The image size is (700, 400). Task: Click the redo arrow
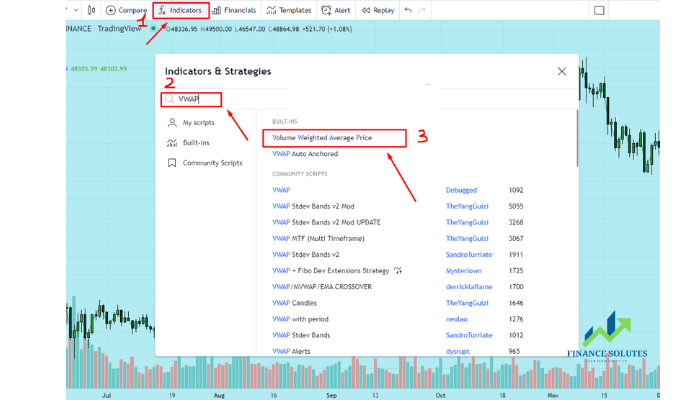(422, 10)
